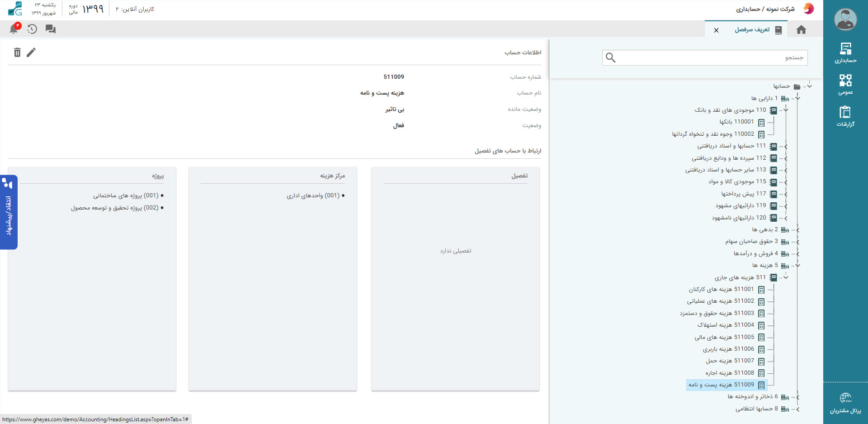
Task: Expand the 2 بدهی ها group
Action: [x=798, y=230]
